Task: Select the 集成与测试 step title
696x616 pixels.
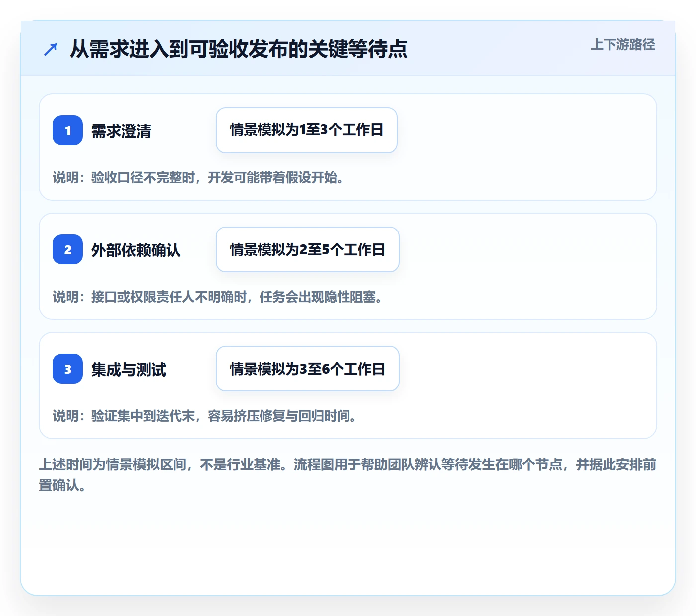Action: pyautogui.click(x=129, y=369)
